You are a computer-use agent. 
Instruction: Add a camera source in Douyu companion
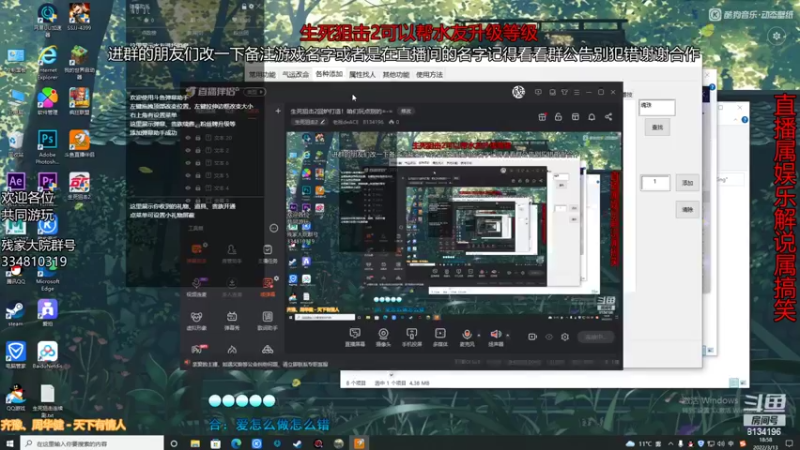pyautogui.click(x=383, y=334)
